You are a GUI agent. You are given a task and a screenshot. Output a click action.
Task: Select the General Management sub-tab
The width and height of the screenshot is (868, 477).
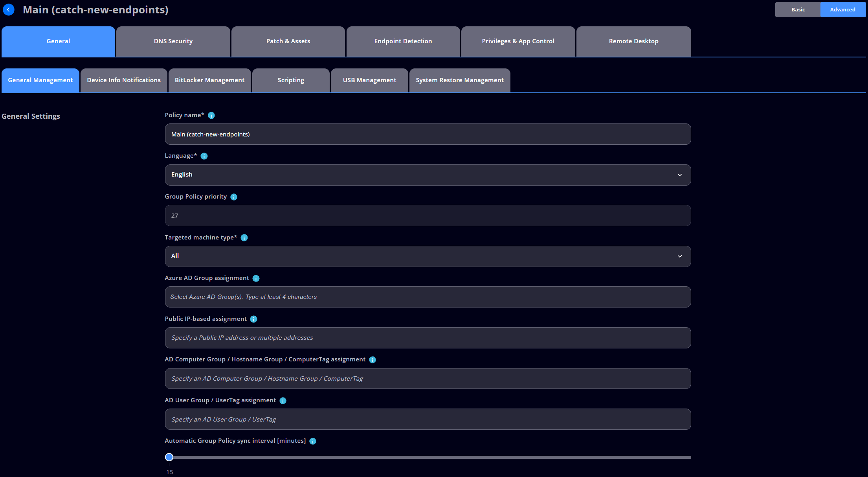(40, 81)
